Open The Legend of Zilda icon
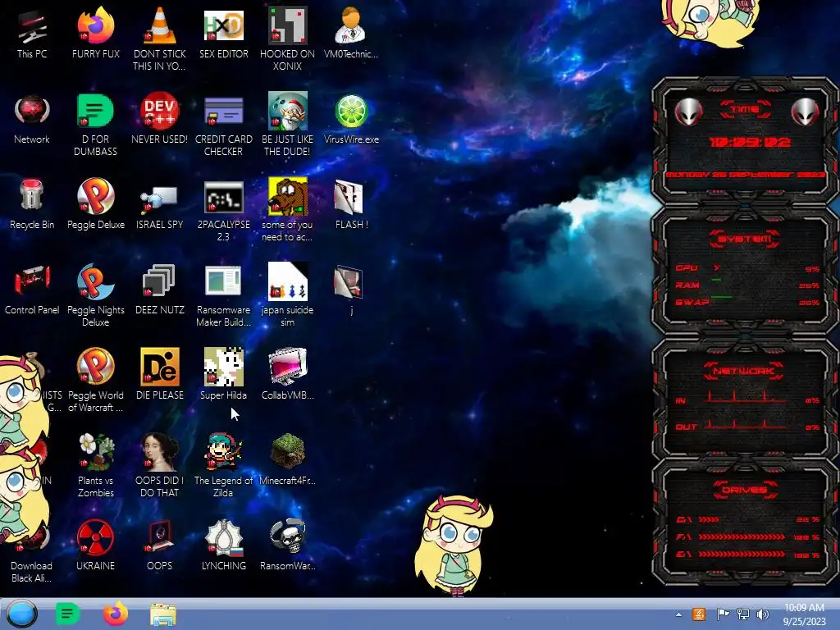Image resolution: width=840 pixels, height=630 pixels. point(223,451)
